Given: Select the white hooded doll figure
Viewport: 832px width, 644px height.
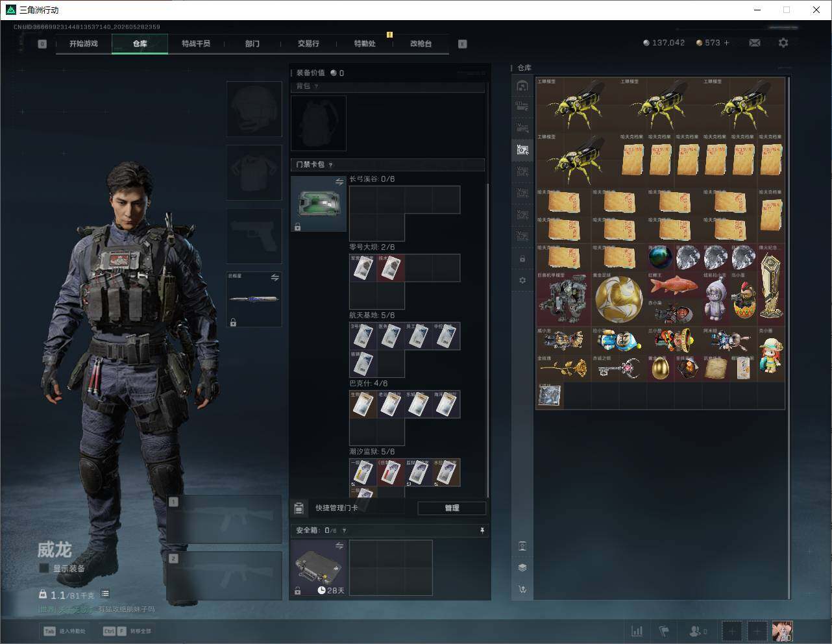Looking at the screenshot, I should point(715,299).
